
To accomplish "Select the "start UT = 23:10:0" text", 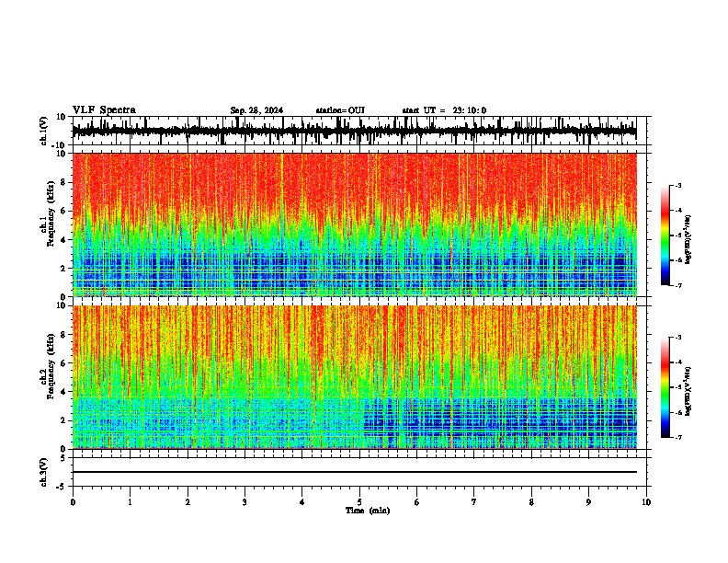I will tap(444, 110).
